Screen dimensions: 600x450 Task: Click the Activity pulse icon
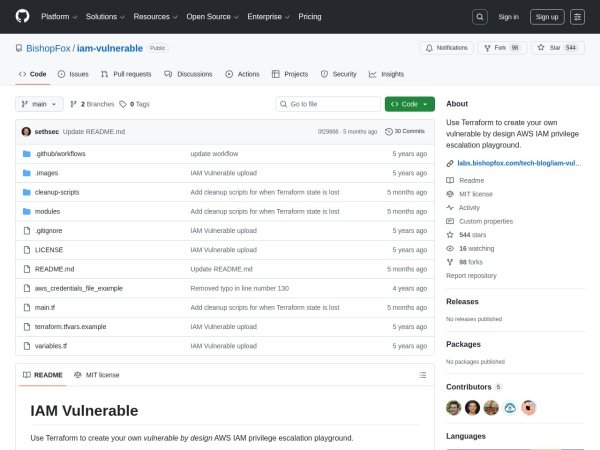click(450, 208)
